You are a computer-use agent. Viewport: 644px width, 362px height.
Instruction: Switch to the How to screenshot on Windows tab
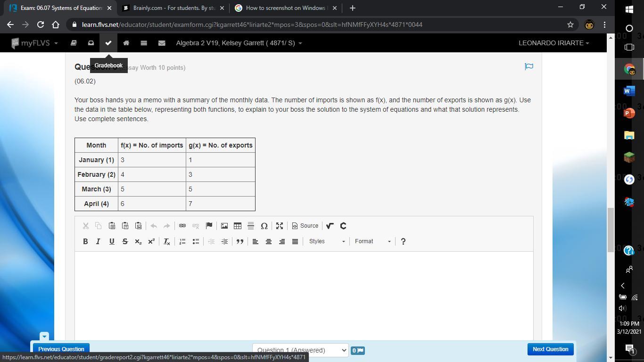[286, 8]
